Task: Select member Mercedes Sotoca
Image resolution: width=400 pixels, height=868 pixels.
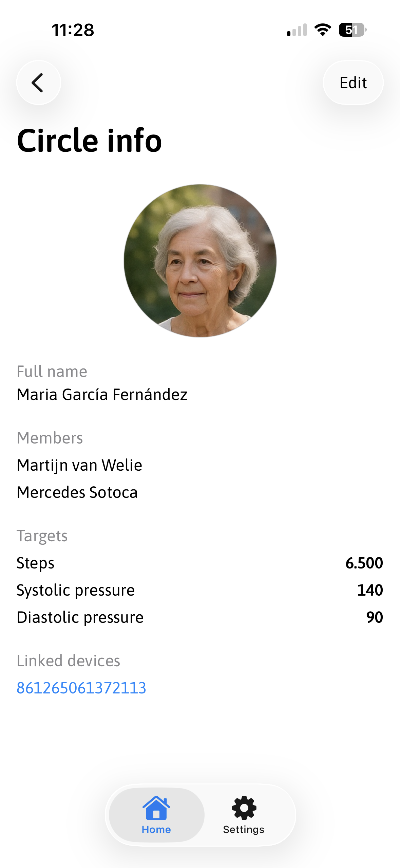Action: pos(77,492)
